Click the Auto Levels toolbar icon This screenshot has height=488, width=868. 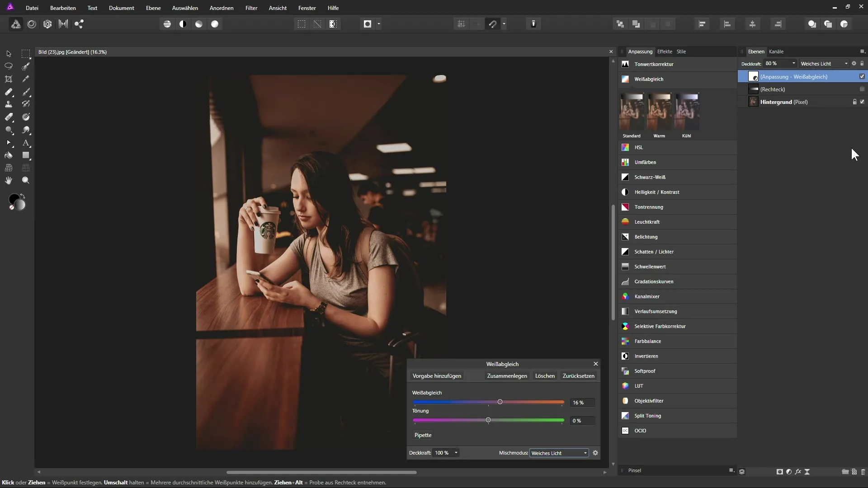[x=167, y=24]
